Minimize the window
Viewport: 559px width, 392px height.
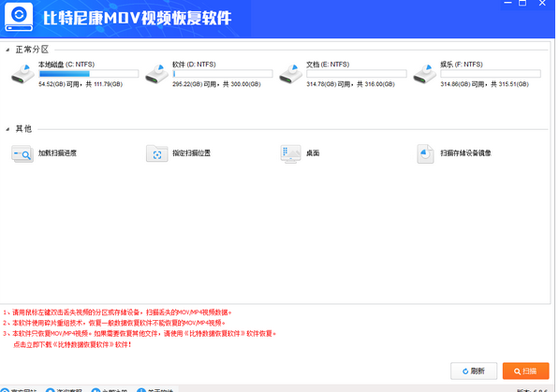pos(508,3)
